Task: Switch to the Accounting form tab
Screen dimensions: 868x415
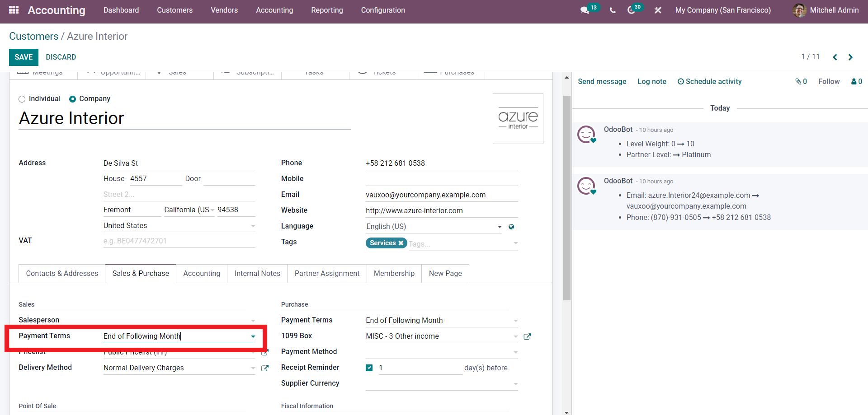Action: click(x=202, y=274)
